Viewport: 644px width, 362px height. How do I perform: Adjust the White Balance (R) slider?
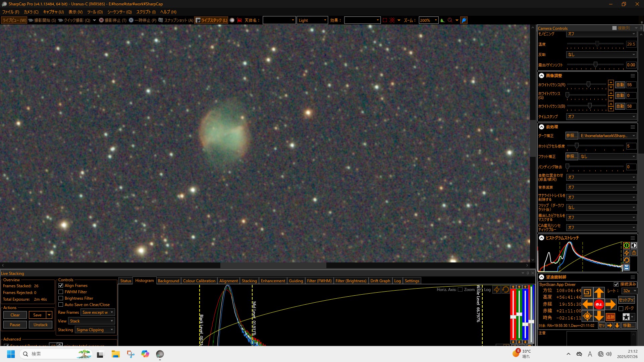(x=588, y=85)
